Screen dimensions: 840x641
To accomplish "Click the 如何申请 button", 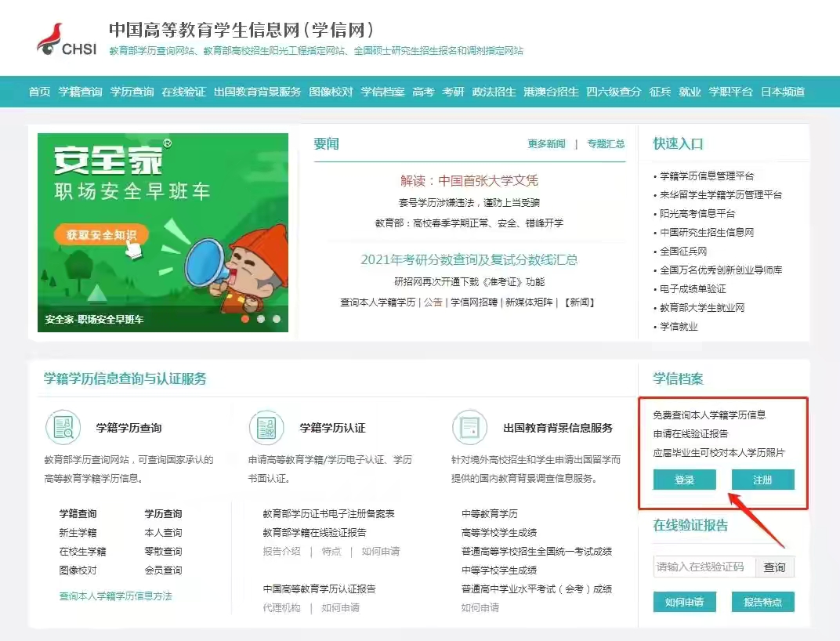I will 684,603.
